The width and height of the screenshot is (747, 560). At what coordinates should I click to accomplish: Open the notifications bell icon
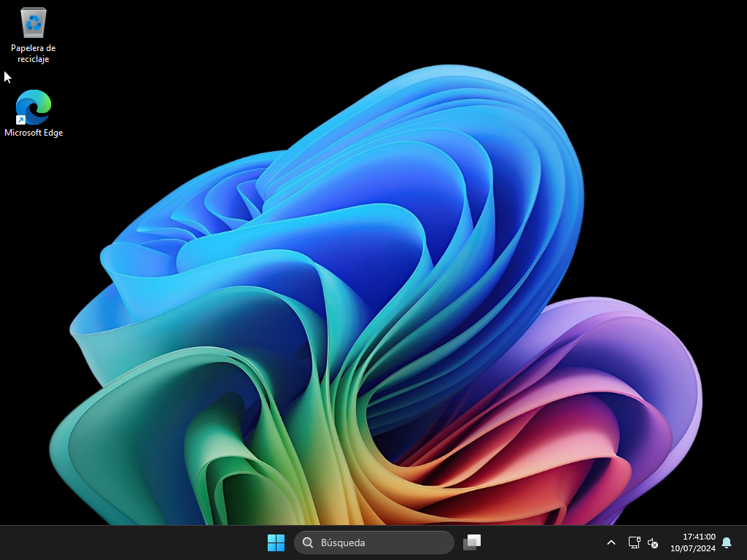click(727, 542)
